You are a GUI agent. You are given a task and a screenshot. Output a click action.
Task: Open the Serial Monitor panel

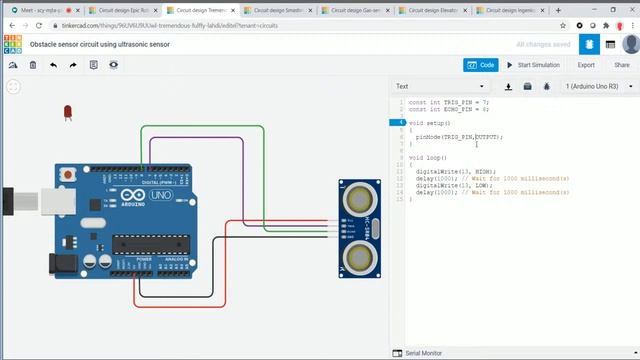[x=417, y=353]
